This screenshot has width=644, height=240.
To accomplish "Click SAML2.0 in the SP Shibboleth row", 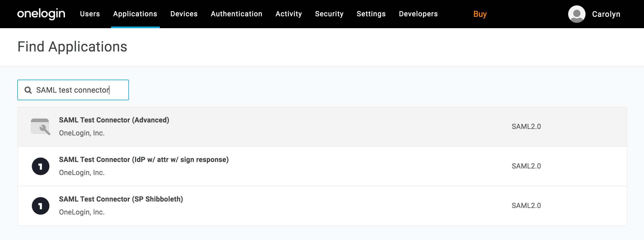I will [526, 206].
